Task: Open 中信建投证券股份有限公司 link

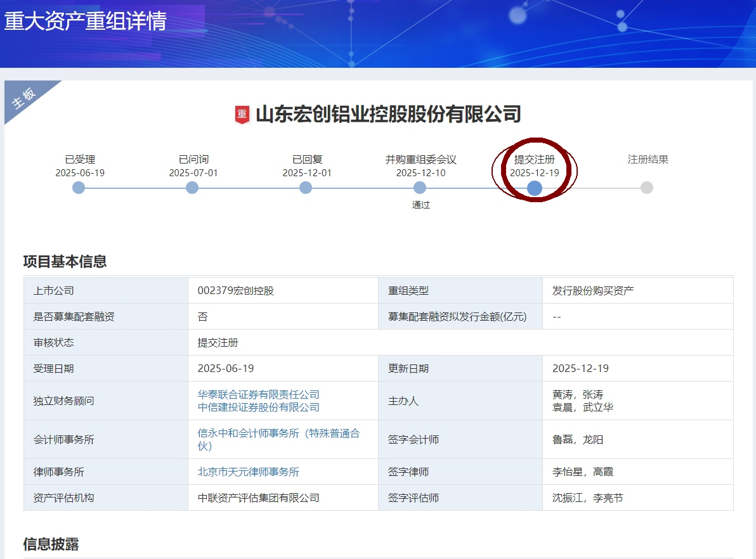Action: [x=258, y=407]
